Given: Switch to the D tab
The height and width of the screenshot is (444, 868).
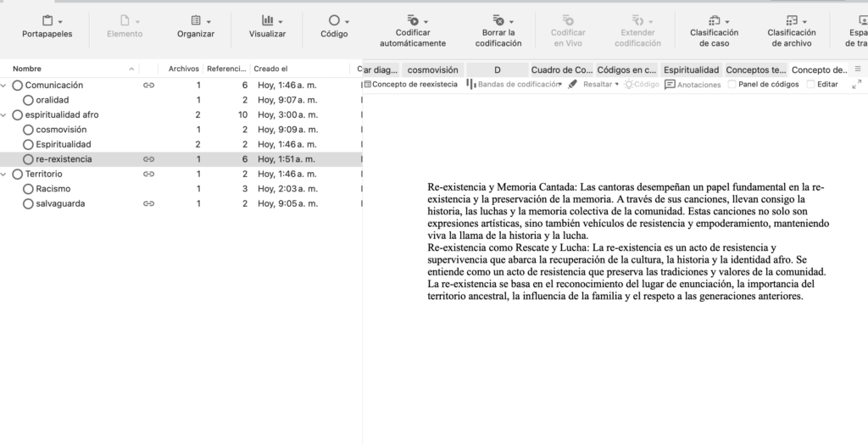Looking at the screenshot, I should tap(497, 69).
